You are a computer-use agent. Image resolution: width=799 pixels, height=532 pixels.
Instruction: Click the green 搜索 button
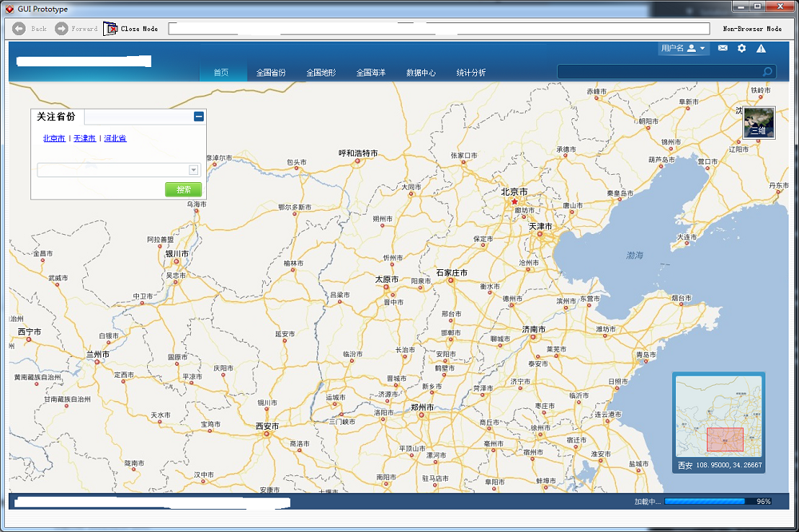tap(184, 189)
